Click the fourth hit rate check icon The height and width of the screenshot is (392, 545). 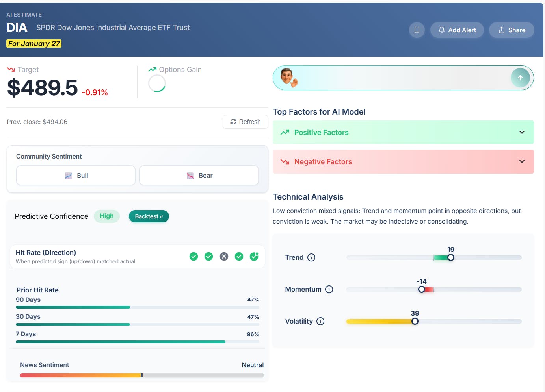tap(239, 257)
